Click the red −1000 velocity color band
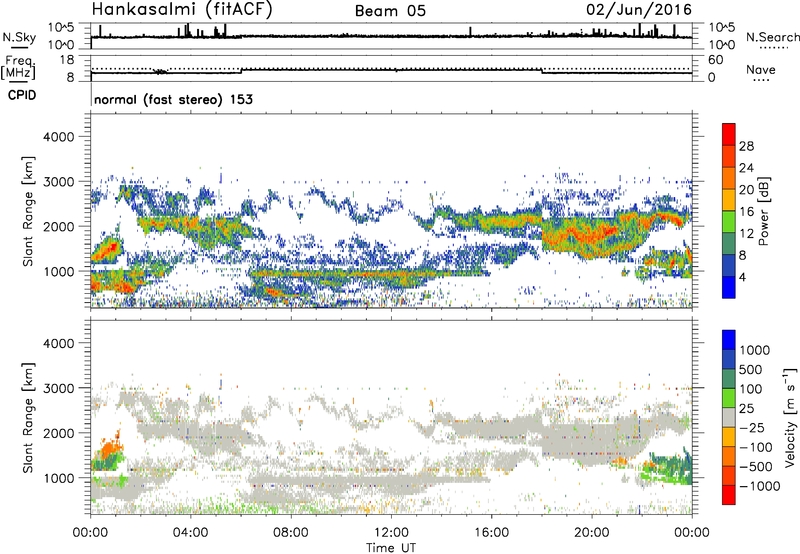This screenshot has height=554, width=800. point(729,495)
